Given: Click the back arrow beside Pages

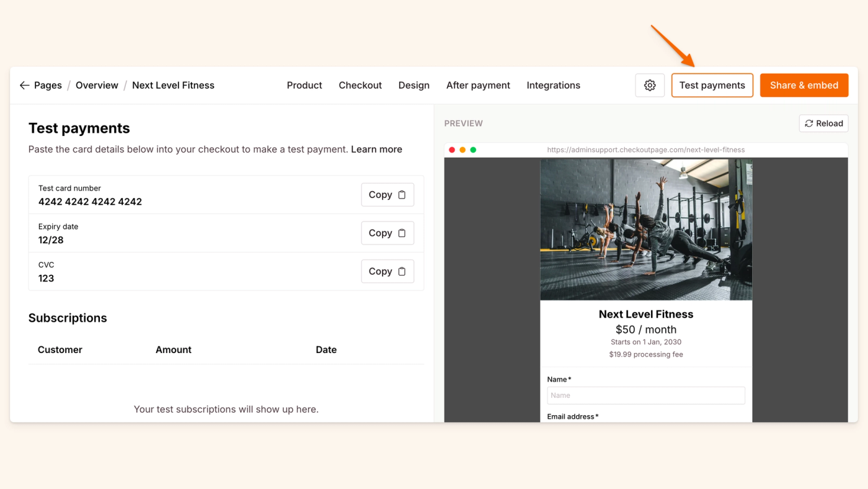Looking at the screenshot, I should coord(24,86).
